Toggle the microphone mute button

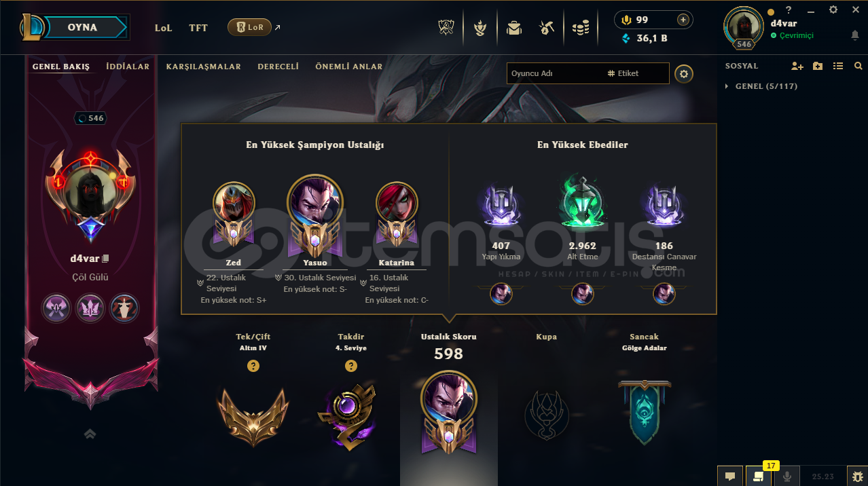[x=787, y=476]
